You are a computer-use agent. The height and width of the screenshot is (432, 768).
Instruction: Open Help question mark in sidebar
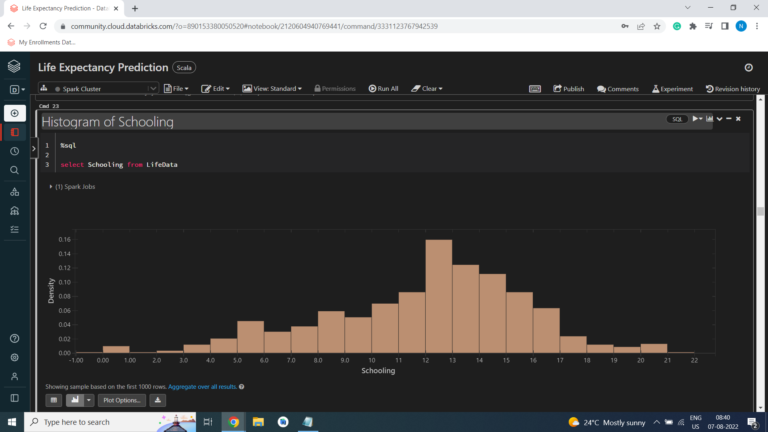tap(14, 339)
